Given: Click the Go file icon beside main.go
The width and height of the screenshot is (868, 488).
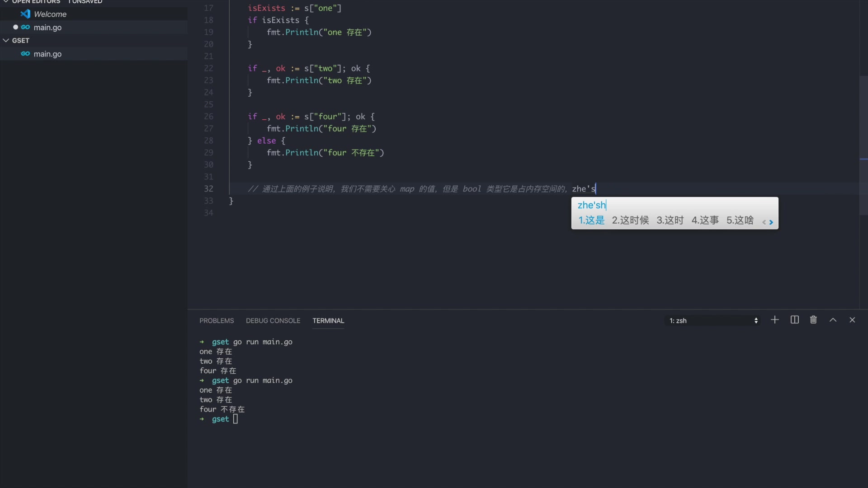Looking at the screenshot, I should click(x=26, y=27).
